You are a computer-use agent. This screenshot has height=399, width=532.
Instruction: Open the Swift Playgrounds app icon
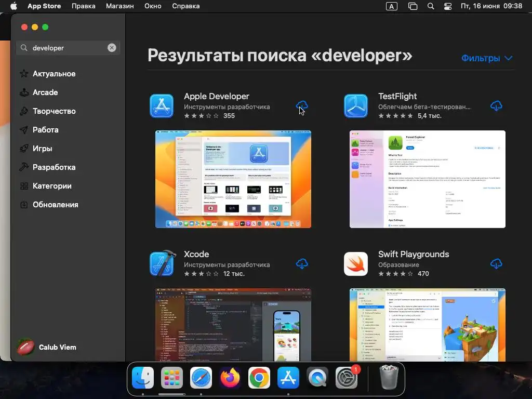pos(356,264)
